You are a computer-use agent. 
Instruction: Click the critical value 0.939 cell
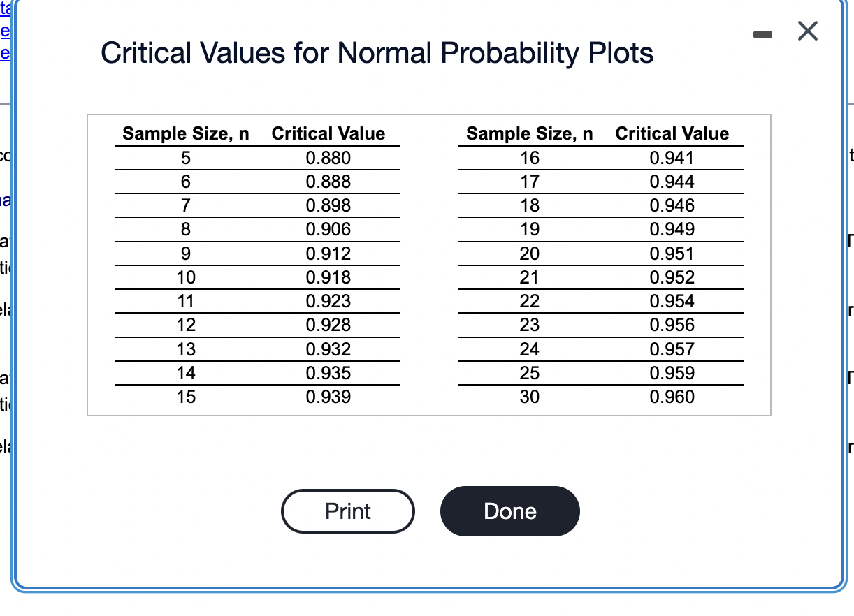point(328,397)
